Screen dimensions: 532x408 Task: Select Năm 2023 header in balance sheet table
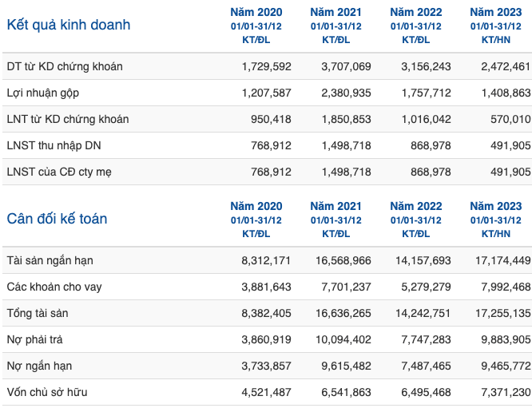click(x=496, y=206)
